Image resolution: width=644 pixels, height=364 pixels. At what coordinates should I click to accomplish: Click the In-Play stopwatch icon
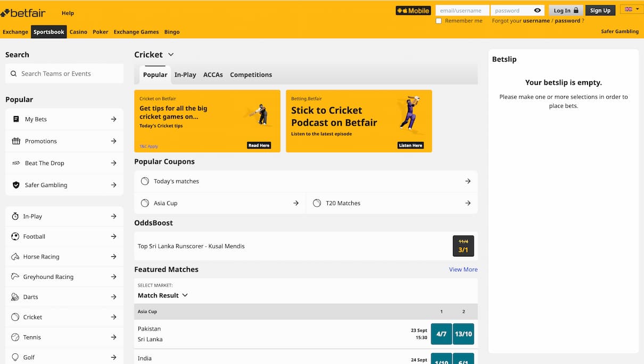click(x=15, y=216)
